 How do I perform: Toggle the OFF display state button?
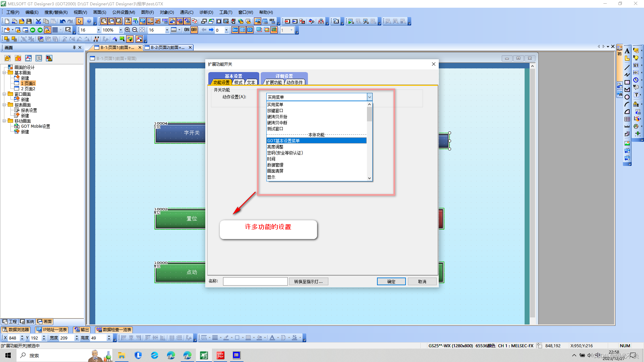(194, 30)
